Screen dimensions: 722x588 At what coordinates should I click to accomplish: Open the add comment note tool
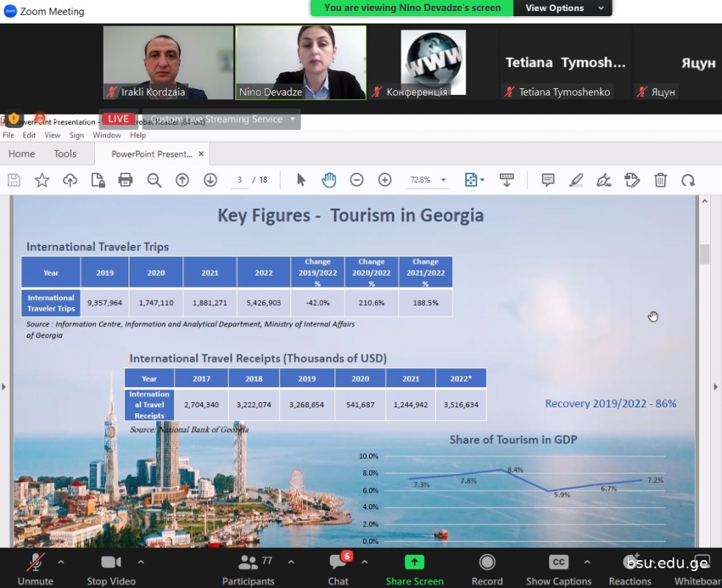(x=548, y=180)
